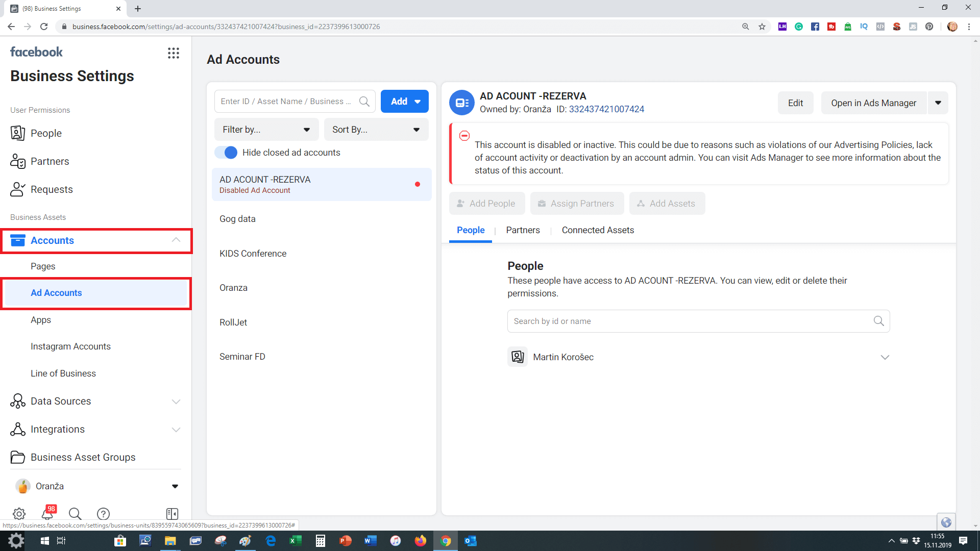
Task: Open the Sort By dropdown
Action: 376,130
